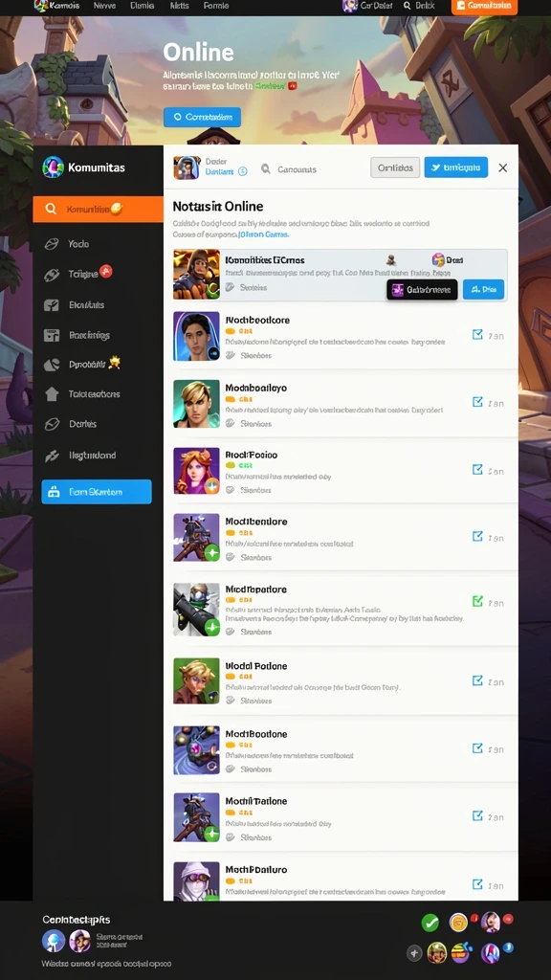Toggle the checkbox on Modaboatioyo row
The image size is (551, 980).
coord(477,402)
